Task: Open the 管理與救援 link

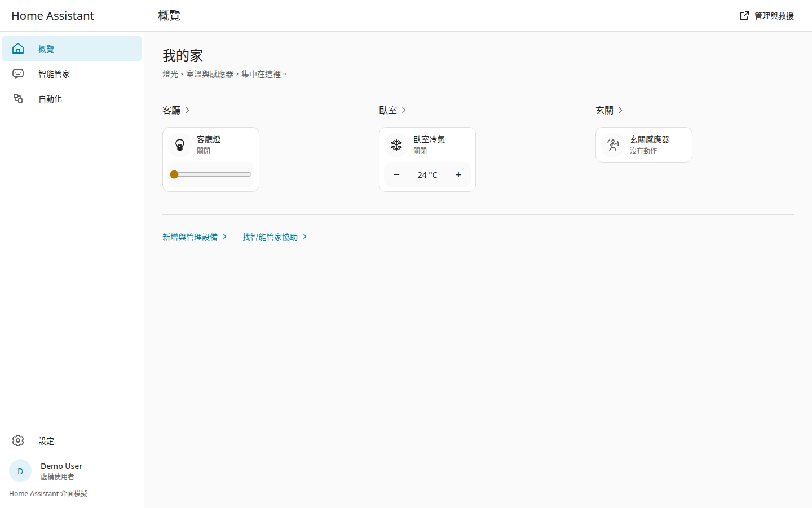Action: (x=767, y=16)
